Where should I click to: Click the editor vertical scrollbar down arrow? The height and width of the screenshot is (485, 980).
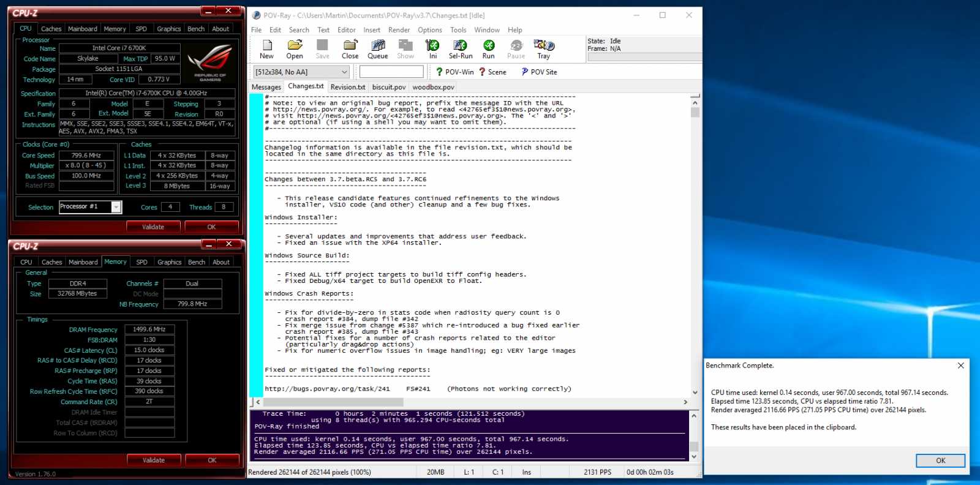pos(695,393)
